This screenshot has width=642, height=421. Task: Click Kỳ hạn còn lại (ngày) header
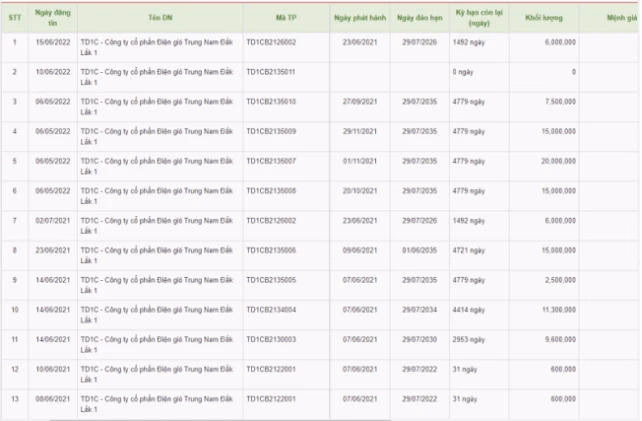coord(477,18)
